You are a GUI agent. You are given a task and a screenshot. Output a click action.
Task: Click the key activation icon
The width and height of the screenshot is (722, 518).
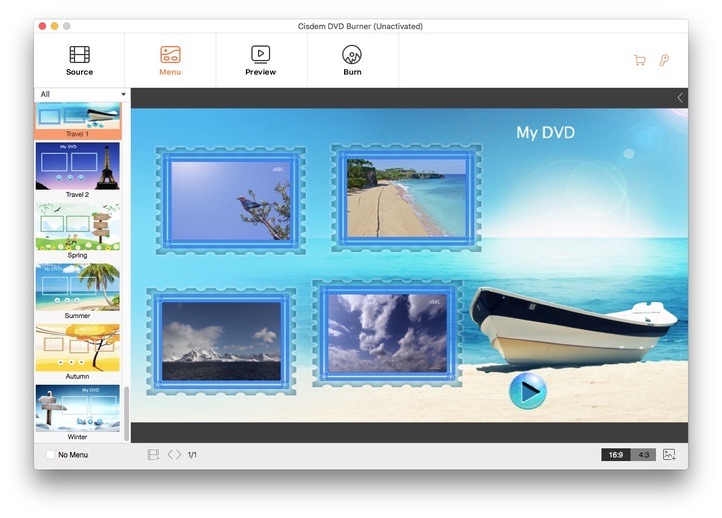pyautogui.click(x=664, y=60)
